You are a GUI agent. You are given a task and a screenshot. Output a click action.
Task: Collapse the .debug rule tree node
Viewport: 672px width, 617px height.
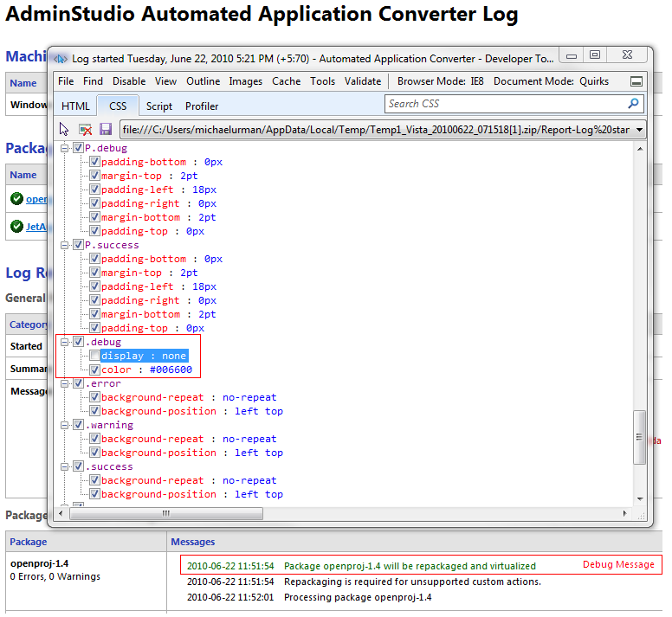coord(66,342)
